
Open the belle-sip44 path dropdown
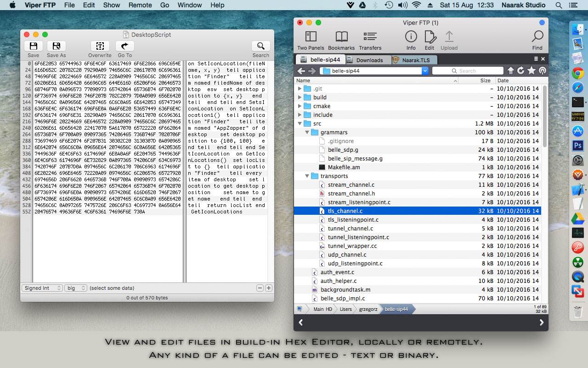425,71
